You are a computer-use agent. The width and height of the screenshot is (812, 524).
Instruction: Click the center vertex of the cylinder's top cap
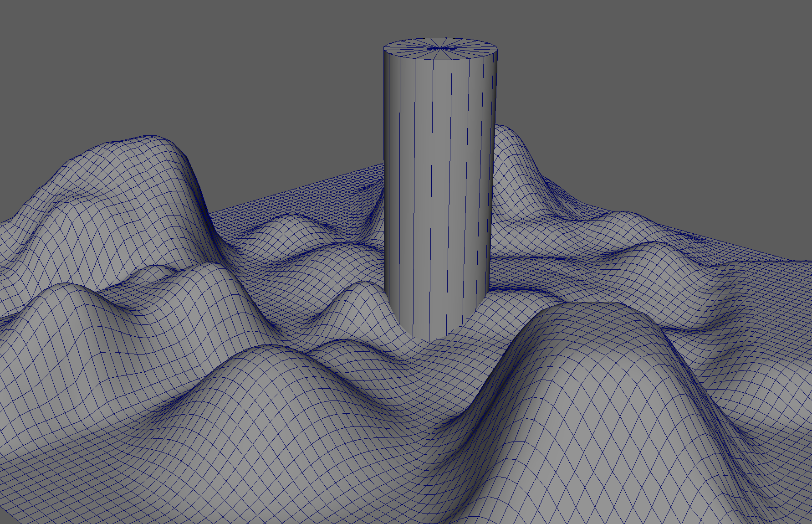tap(440, 48)
